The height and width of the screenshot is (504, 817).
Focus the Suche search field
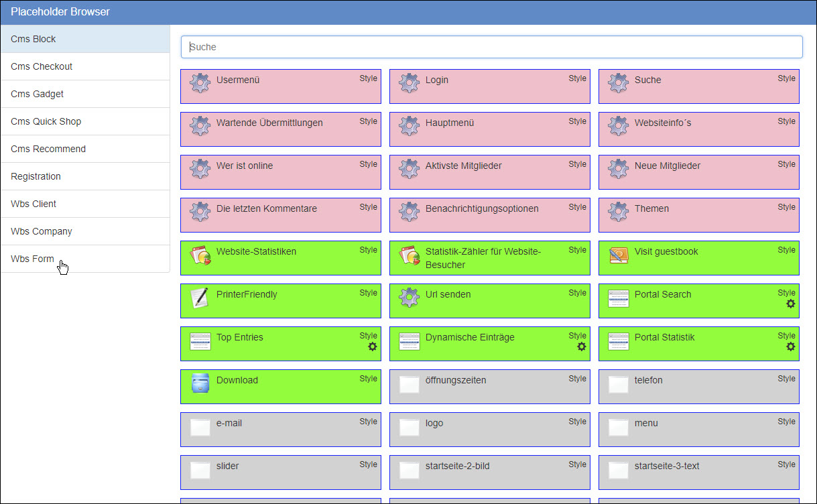click(492, 47)
